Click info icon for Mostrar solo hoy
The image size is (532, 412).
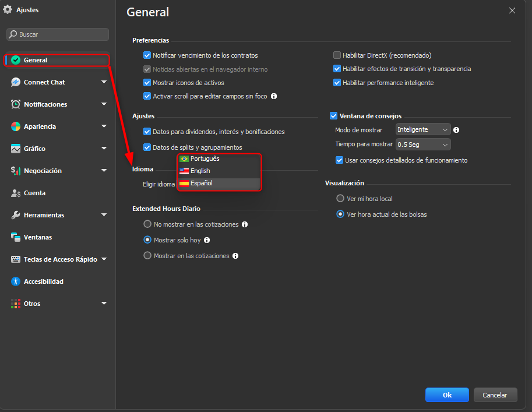pos(207,240)
